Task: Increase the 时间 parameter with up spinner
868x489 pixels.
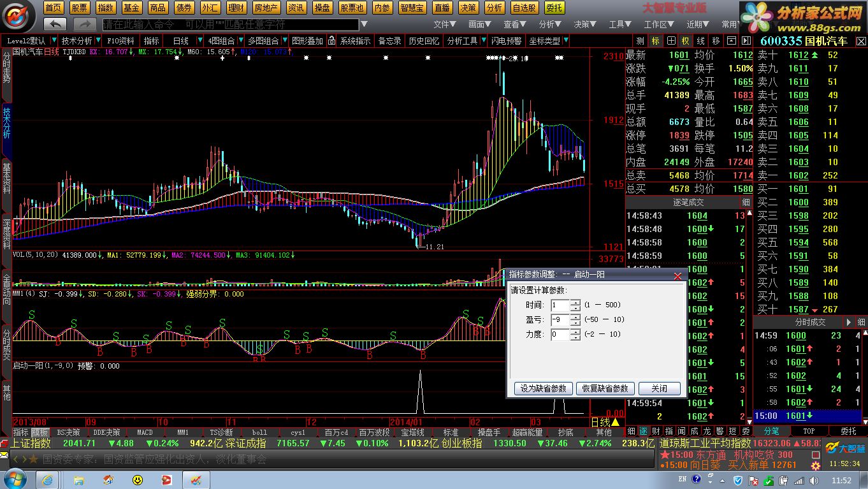Action: point(575,302)
